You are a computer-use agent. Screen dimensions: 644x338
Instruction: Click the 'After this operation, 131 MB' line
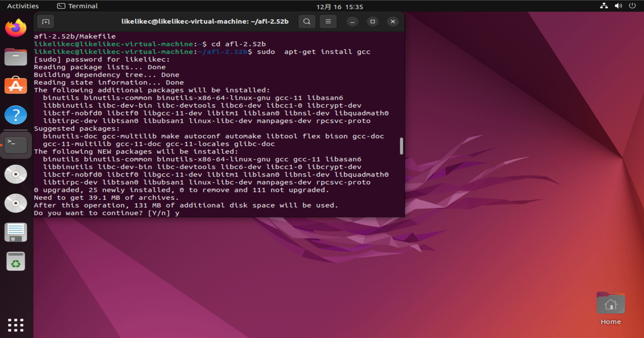(186, 205)
